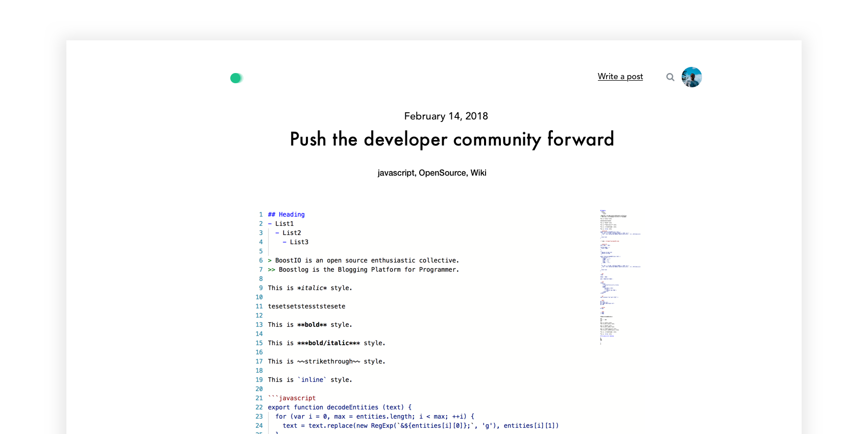This screenshot has height=434, width=868.
Task: Click line number 10 in the gutter
Action: (x=259, y=297)
